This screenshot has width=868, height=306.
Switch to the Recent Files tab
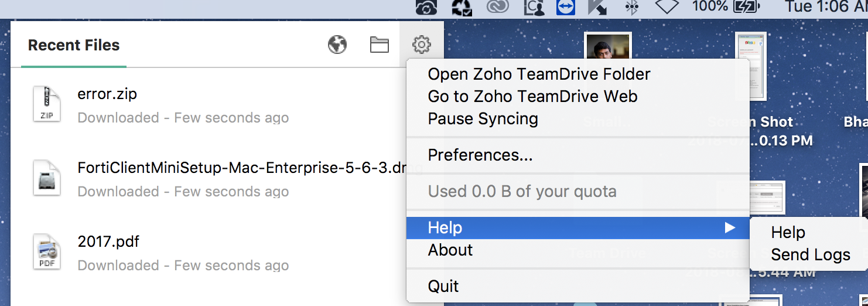(74, 45)
